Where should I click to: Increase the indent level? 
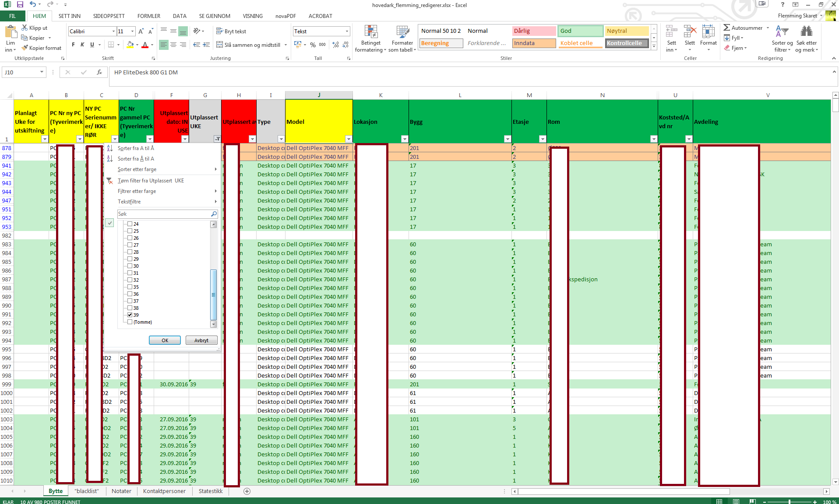point(206,45)
